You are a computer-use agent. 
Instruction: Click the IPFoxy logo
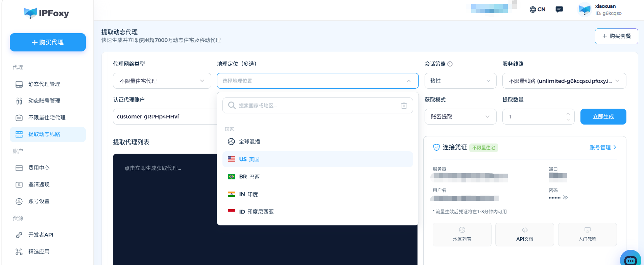(x=46, y=13)
